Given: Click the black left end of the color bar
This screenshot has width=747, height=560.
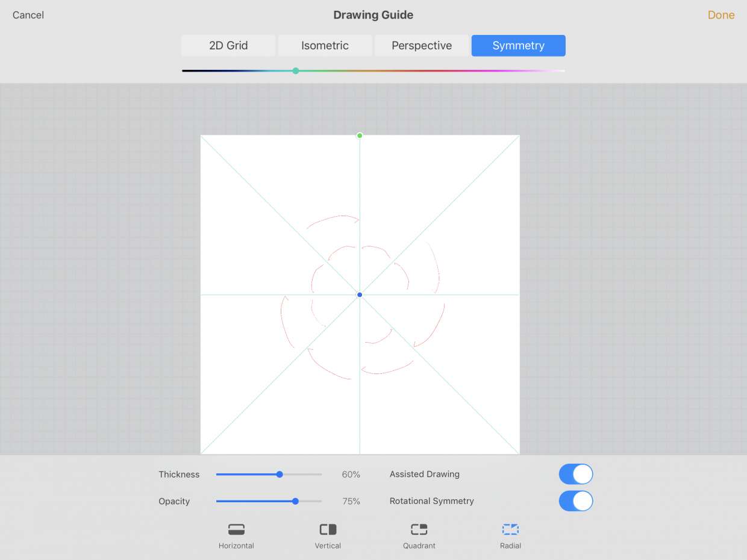Looking at the screenshot, I should (187, 71).
